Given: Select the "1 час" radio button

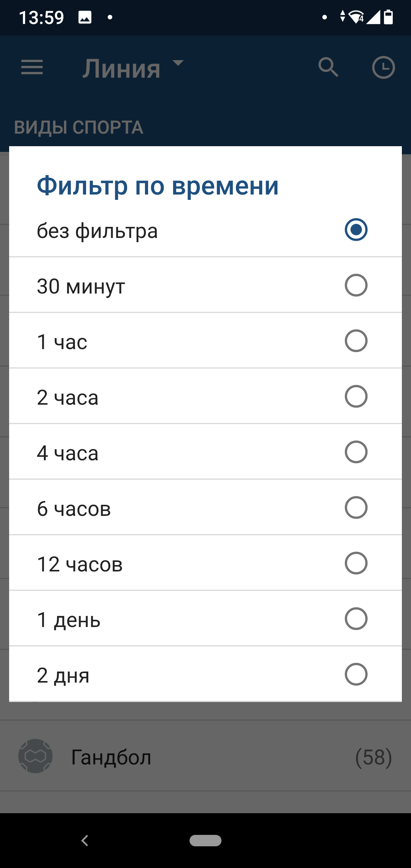Looking at the screenshot, I should [356, 341].
